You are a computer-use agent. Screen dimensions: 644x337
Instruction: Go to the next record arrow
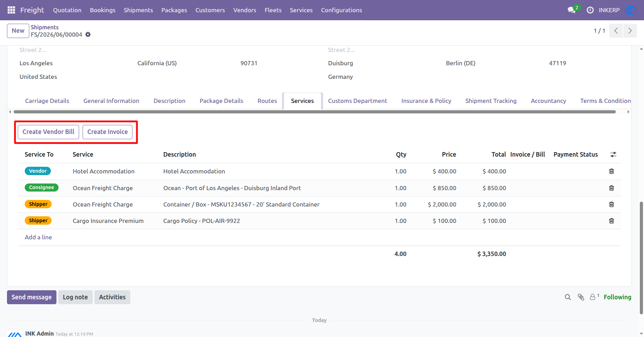630,31
